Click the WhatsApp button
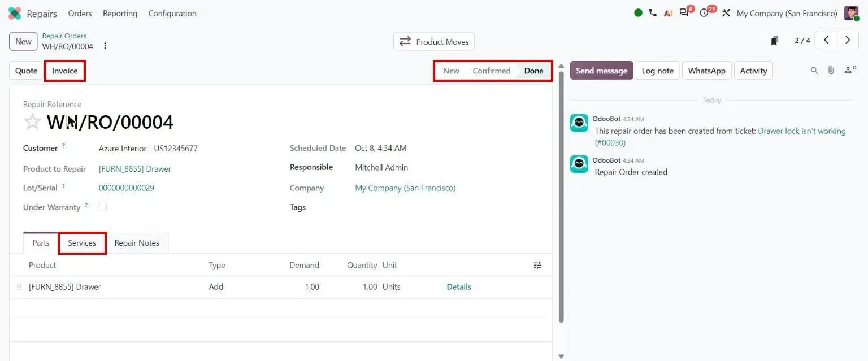This screenshot has width=868, height=361. pyautogui.click(x=706, y=71)
